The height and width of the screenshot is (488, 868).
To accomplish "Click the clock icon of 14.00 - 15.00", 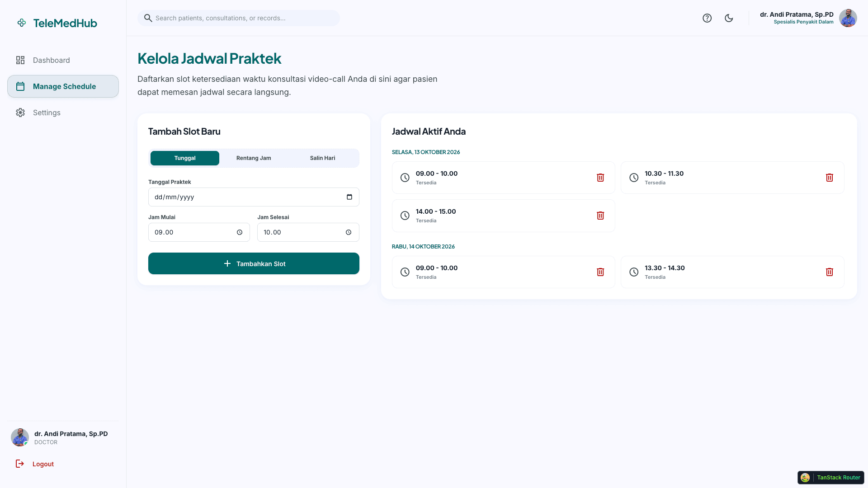I will point(405,216).
